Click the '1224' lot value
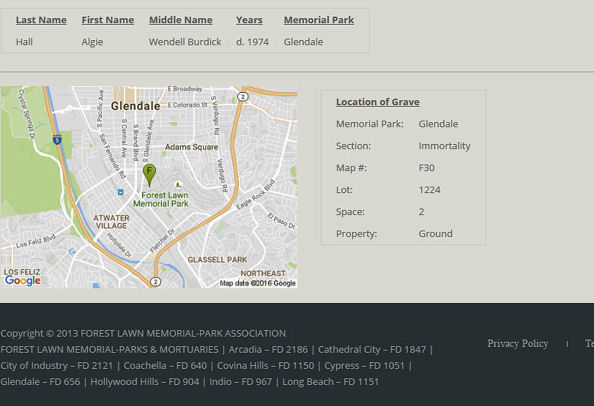Screen dimensions: 594x406 pos(429,190)
